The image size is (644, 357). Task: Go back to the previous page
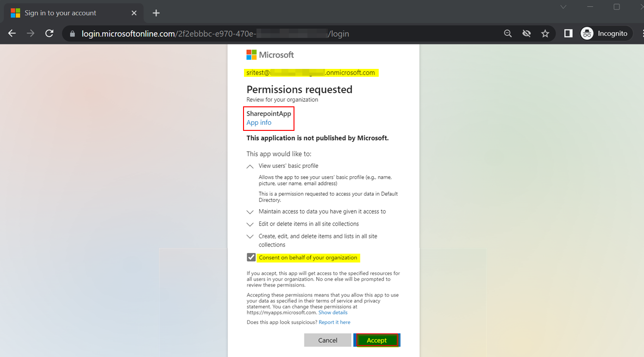(12, 33)
